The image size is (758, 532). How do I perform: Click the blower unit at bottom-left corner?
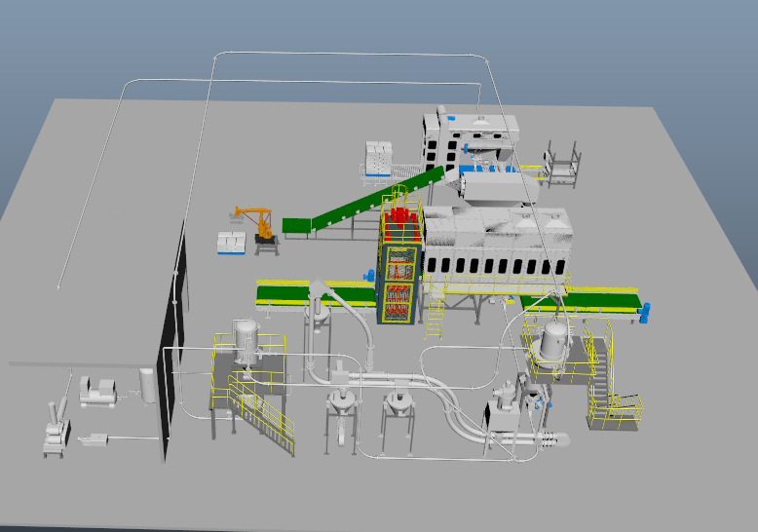pyautogui.click(x=57, y=433)
